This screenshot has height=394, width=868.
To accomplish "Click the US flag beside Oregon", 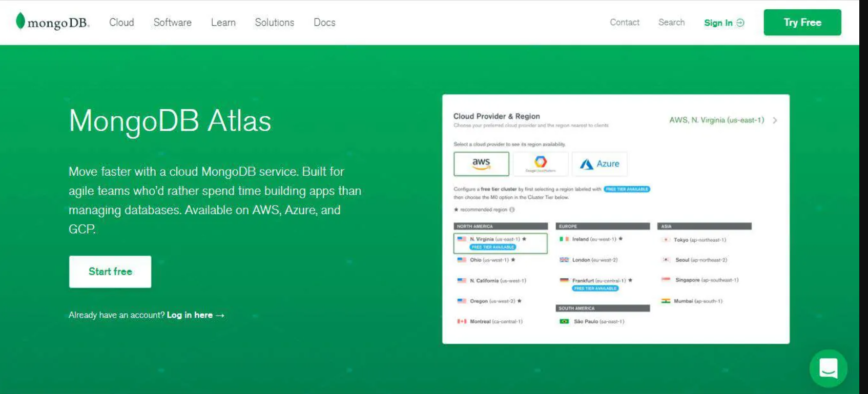I will [x=462, y=301].
